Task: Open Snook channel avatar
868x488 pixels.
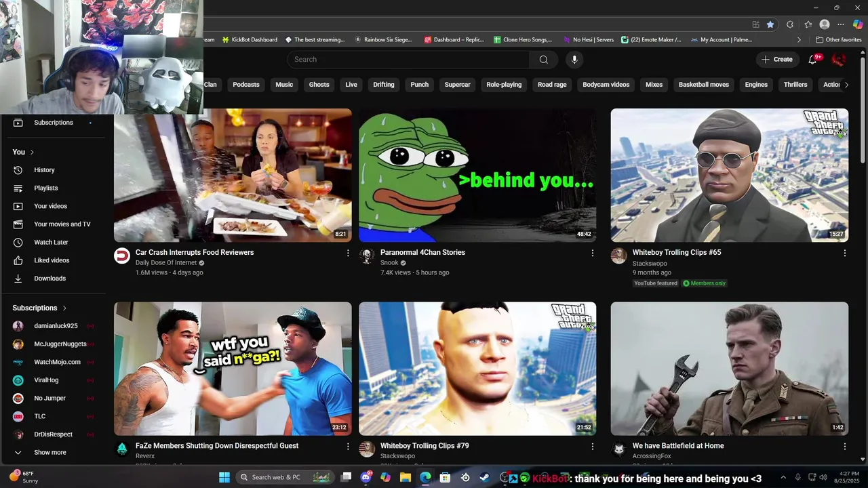Action: (367, 256)
